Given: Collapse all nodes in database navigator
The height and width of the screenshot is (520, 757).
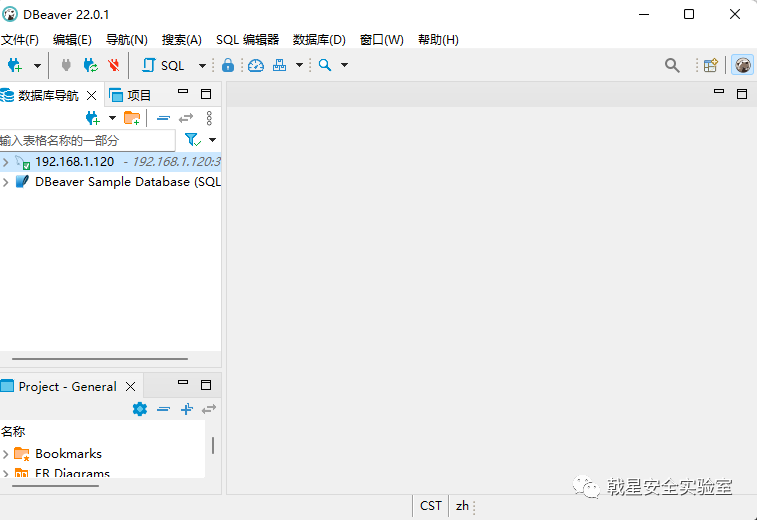Looking at the screenshot, I should click(x=164, y=118).
